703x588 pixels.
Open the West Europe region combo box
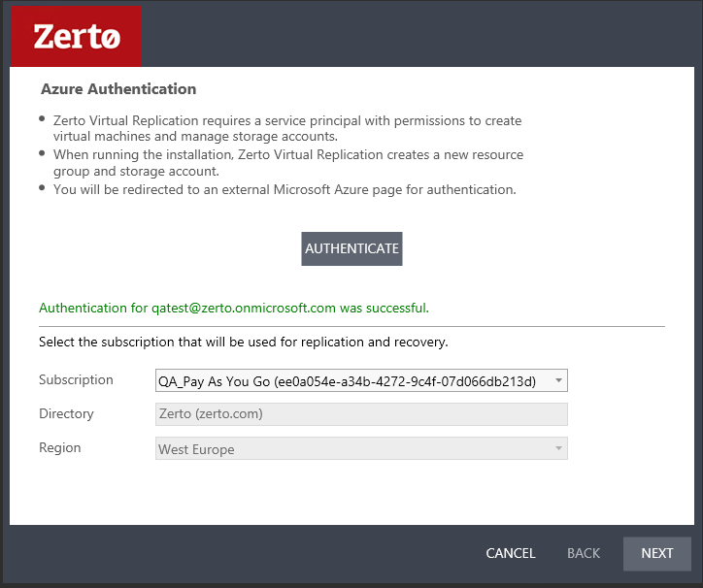(361, 448)
